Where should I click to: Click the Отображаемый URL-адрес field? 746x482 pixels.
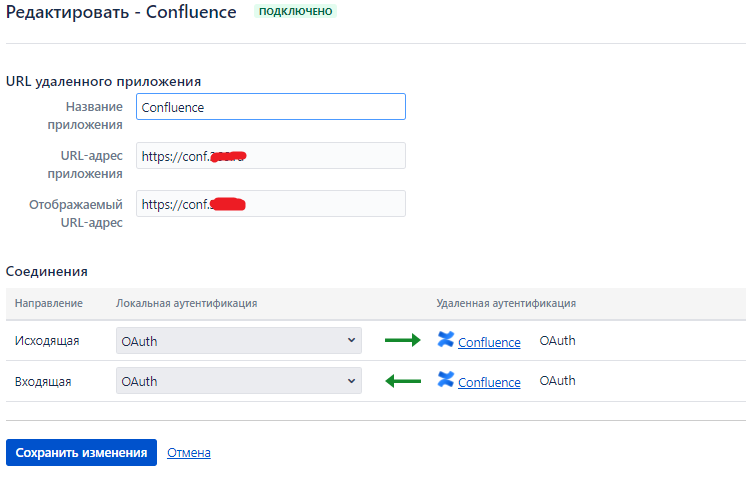coord(271,204)
